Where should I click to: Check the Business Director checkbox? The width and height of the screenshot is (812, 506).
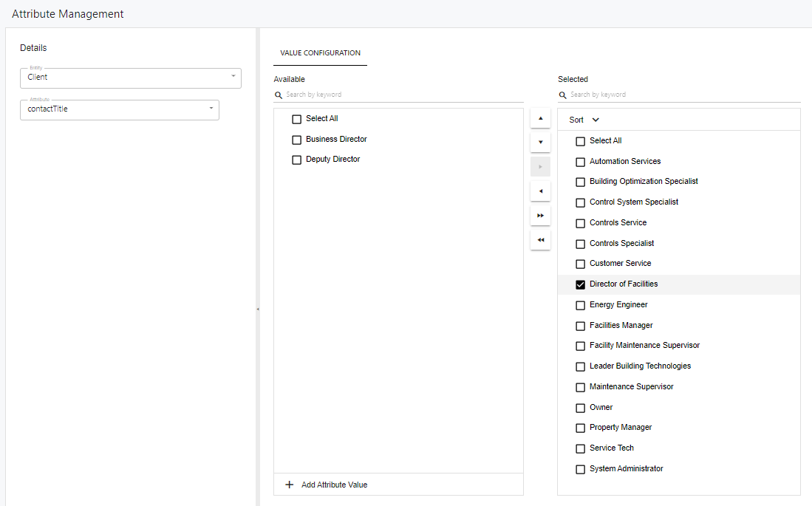(297, 140)
